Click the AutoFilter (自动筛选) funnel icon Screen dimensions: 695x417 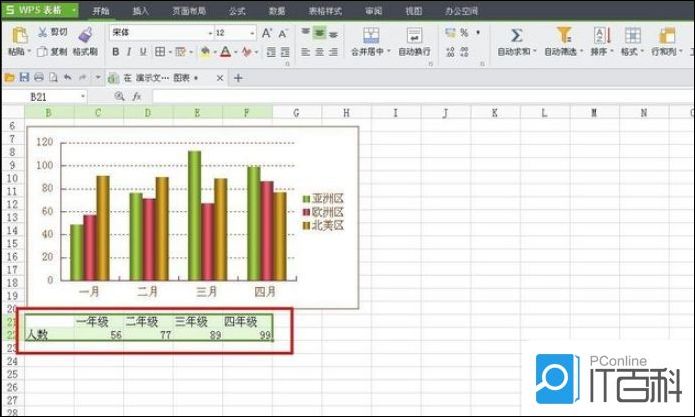click(564, 35)
